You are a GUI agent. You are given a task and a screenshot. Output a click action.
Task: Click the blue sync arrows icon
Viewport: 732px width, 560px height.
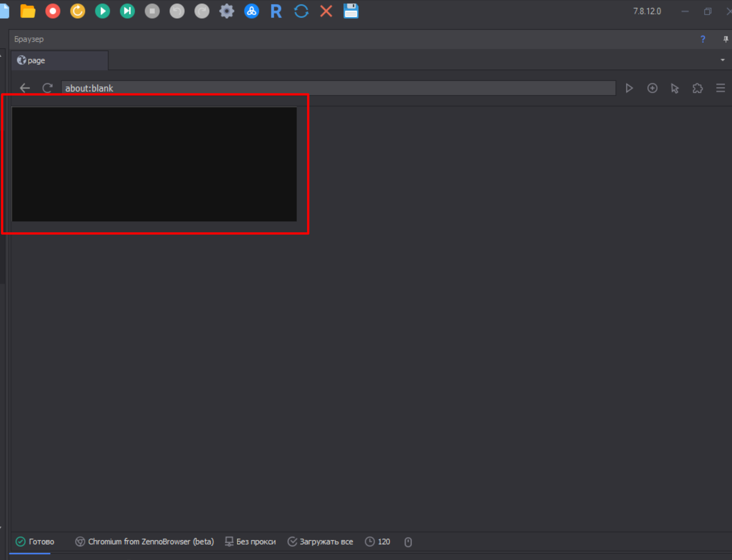[x=301, y=11]
